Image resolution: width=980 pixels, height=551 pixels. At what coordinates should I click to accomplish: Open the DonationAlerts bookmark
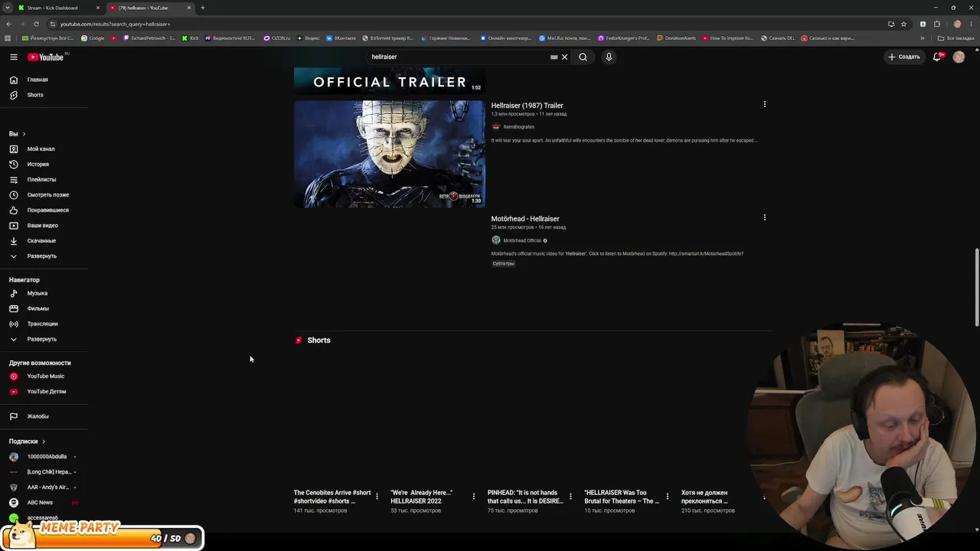pos(676,38)
